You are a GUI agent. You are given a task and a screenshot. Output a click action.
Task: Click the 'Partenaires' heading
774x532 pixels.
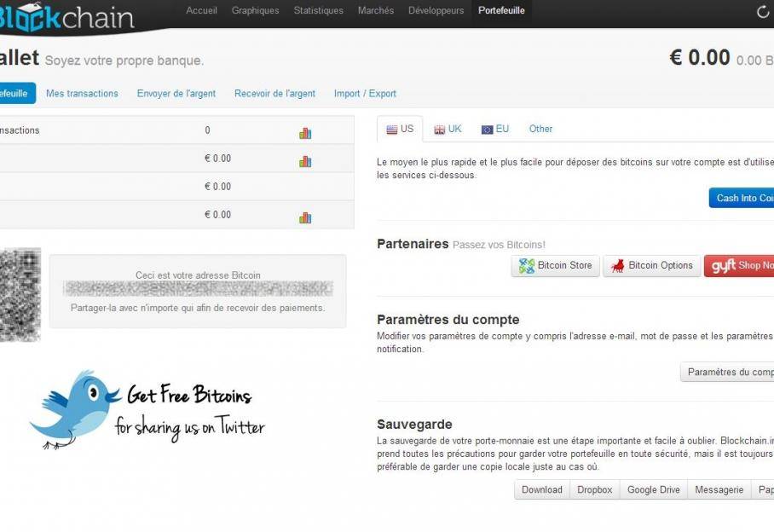pyautogui.click(x=413, y=244)
